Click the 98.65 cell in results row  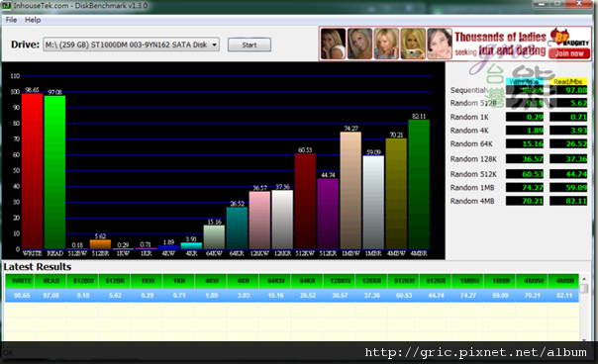[21, 296]
